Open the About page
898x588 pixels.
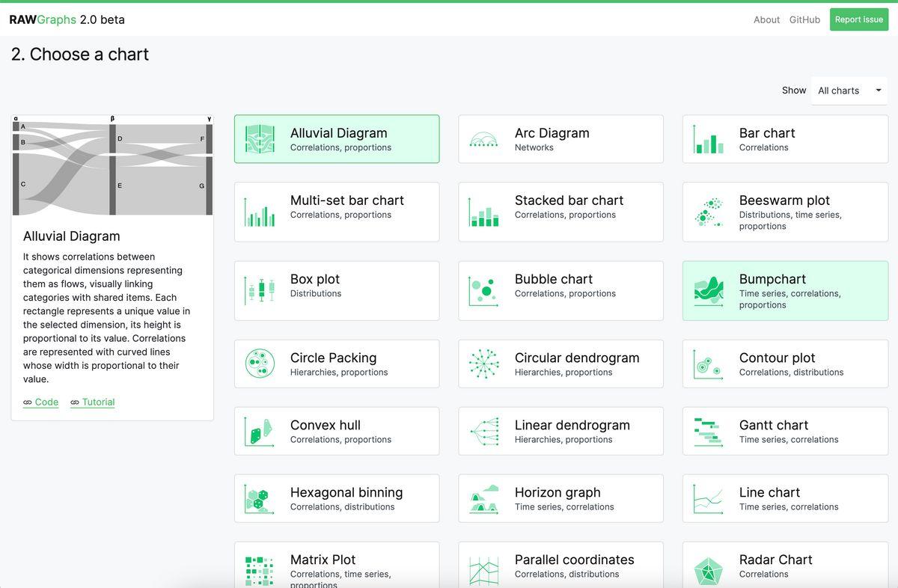(x=766, y=19)
